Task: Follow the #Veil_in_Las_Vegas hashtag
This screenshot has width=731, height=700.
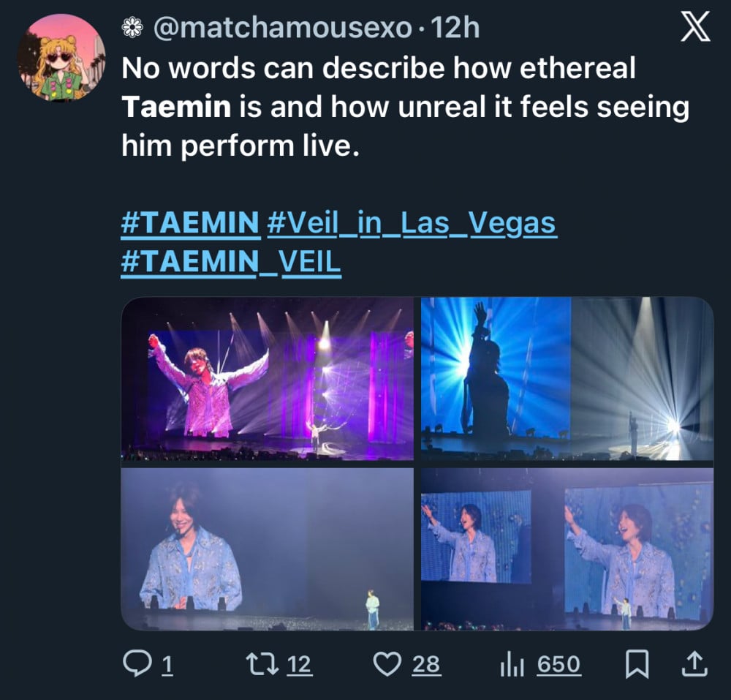Action: [412, 223]
